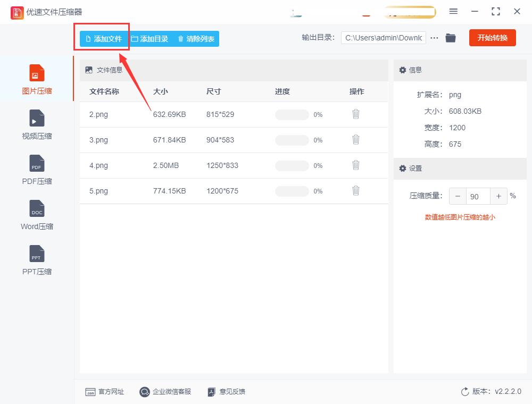Viewport: 532px width, 404px height.
Task: Click the 开始转换 button
Action: click(x=492, y=38)
